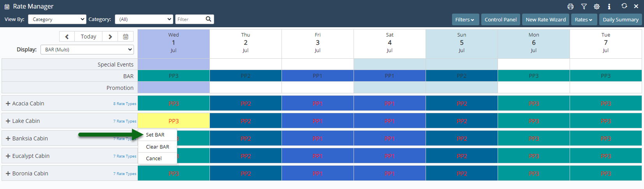Click Boronia Cabin PP1 cell on Fri 3
The height and width of the screenshot is (189, 644).
coord(318,173)
